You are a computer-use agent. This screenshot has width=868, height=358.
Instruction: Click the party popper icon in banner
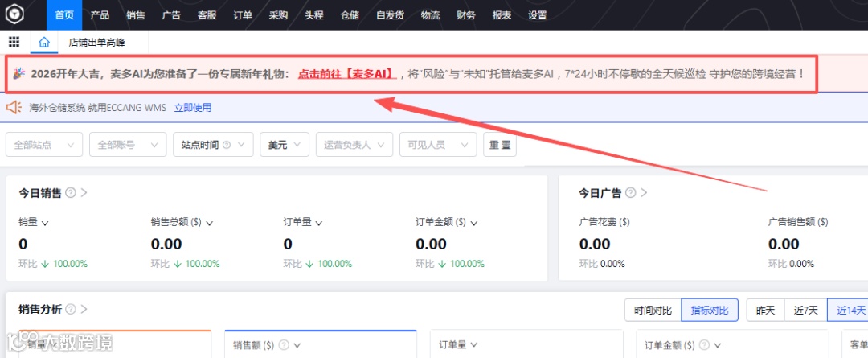(19, 73)
